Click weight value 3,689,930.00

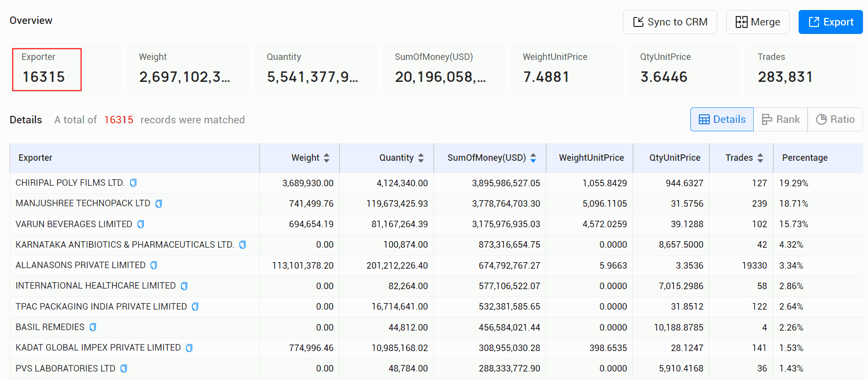[x=308, y=183]
